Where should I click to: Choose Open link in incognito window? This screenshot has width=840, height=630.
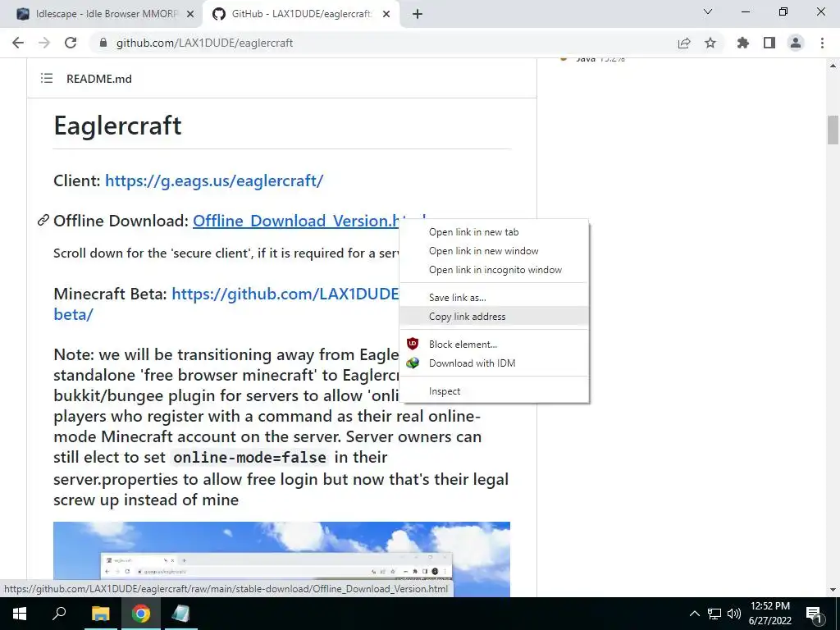tap(495, 269)
